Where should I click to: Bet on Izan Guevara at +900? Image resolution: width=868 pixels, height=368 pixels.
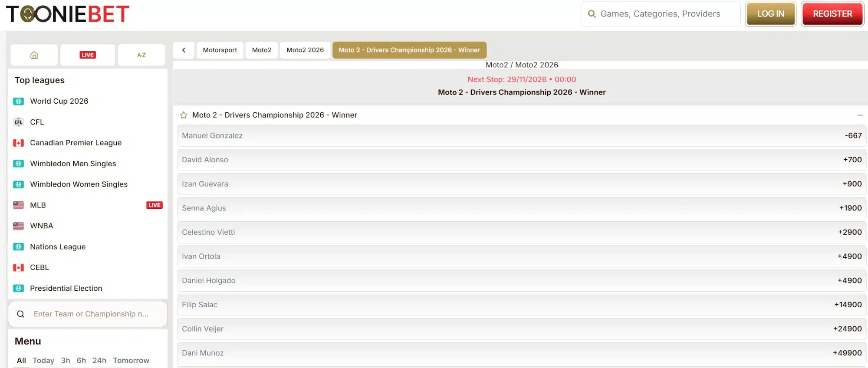coord(522,184)
